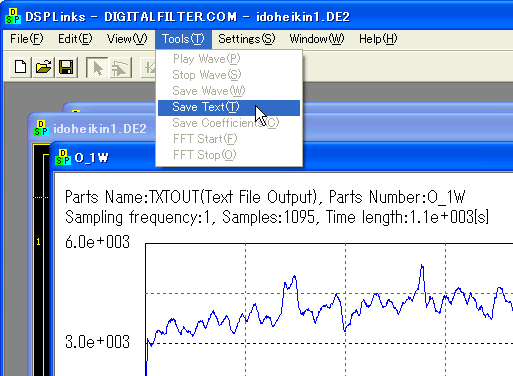Screen dimensions: 513x376
Task: Click the Save floppy disk toolbar icon
Action: coord(66,67)
